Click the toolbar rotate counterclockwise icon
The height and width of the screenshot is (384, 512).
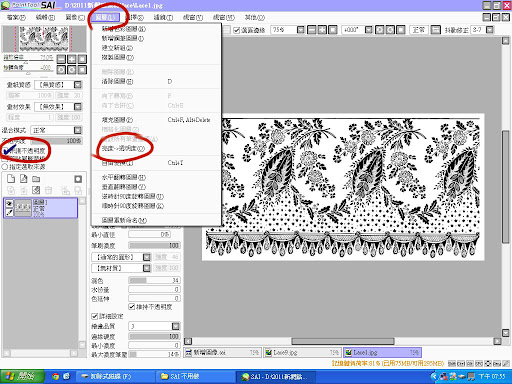(379, 30)
